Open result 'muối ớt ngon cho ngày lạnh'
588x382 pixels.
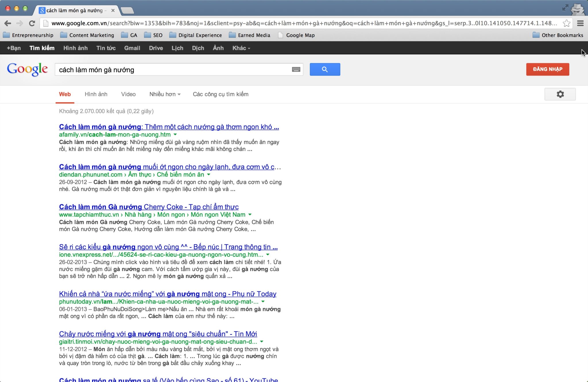pyautogui.click(x=170, y=167)
